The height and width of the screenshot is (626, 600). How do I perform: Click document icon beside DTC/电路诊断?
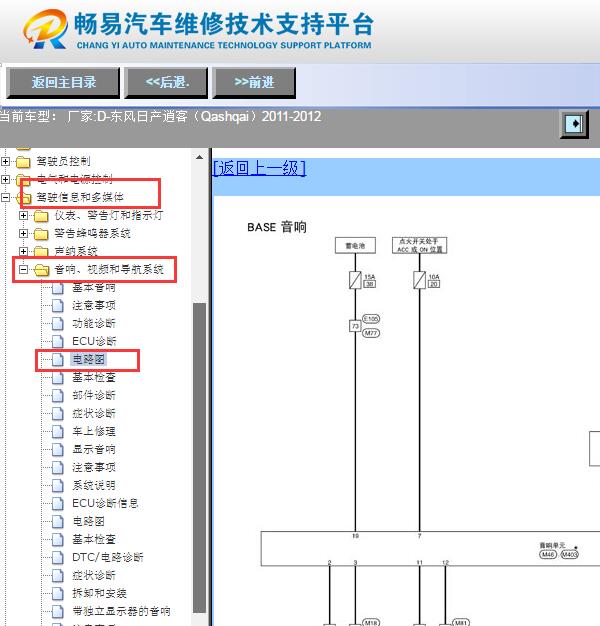58,557
